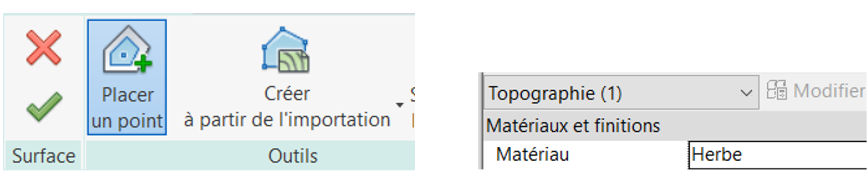Click the Surface panel label
This screenshot has width=868, height=182.
[x=44, y=156]
